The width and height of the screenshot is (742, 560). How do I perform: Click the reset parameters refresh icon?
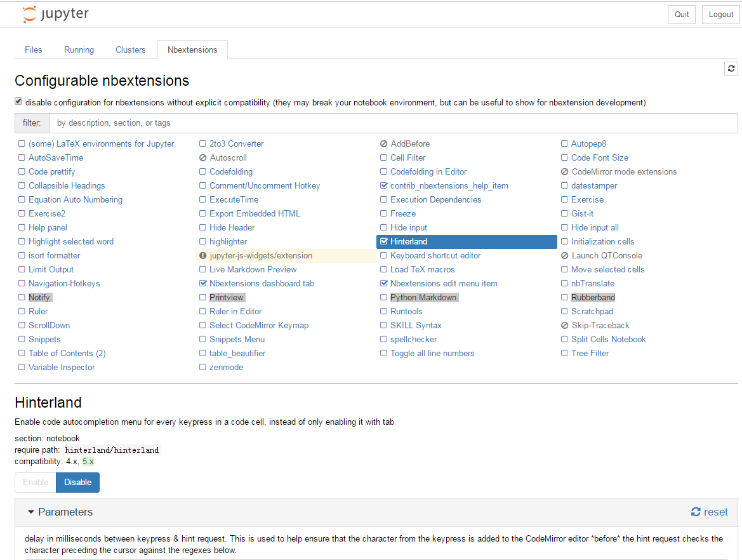click(696, 512)
